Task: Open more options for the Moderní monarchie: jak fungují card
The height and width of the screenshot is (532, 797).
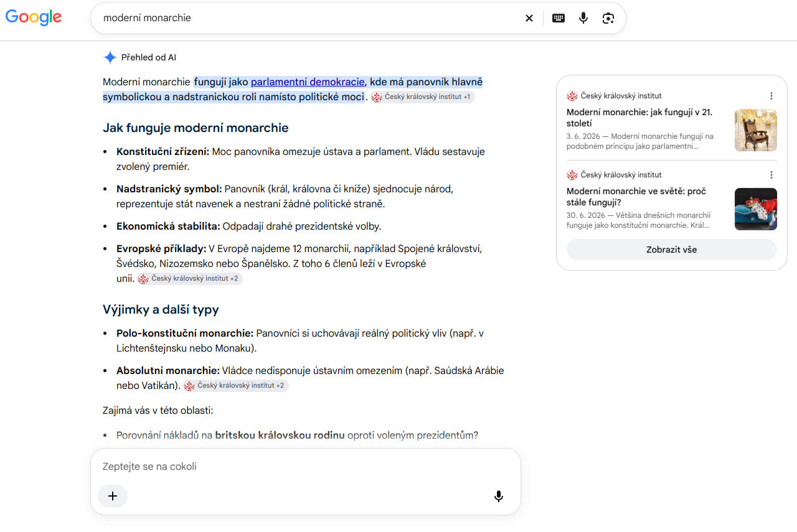Action: click(771, 96)
